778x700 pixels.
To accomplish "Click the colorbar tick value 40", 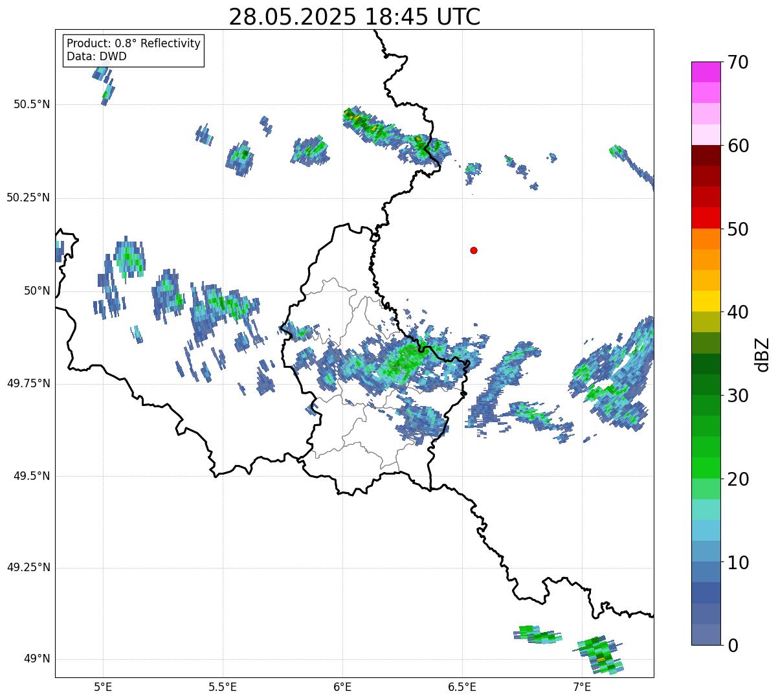I will coord(738,312).
